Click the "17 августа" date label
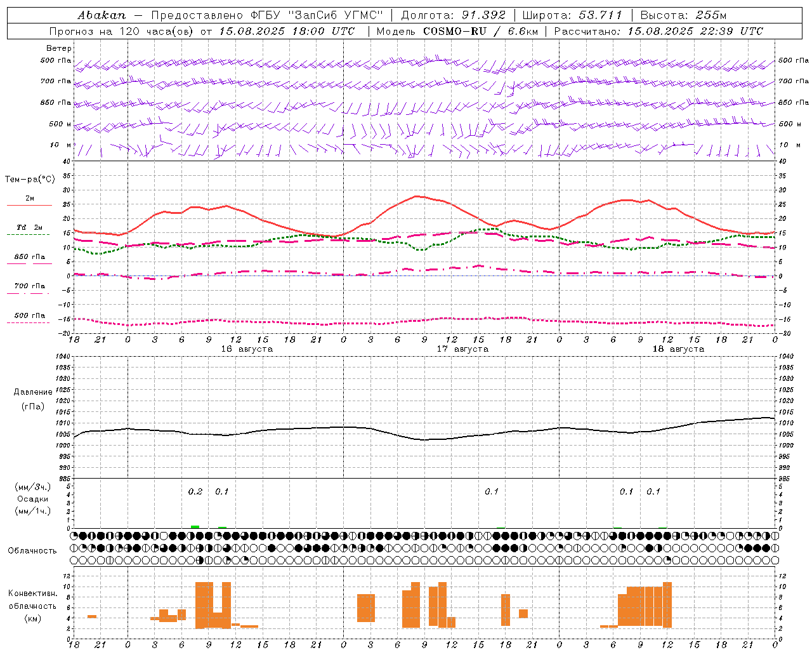812x650 pixels. coord(462,349)
